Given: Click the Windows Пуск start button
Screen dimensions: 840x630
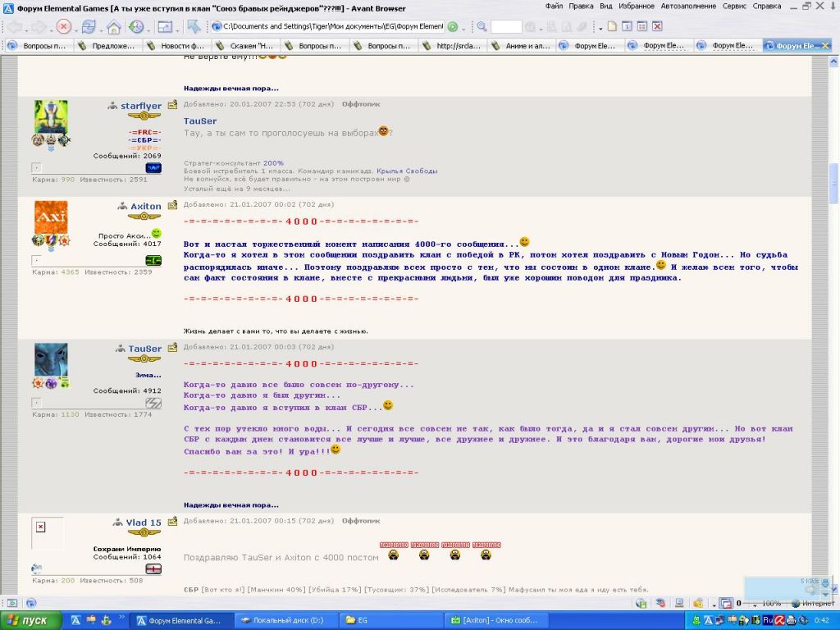Looking at the screenshot, I should (x=31, y=620).
